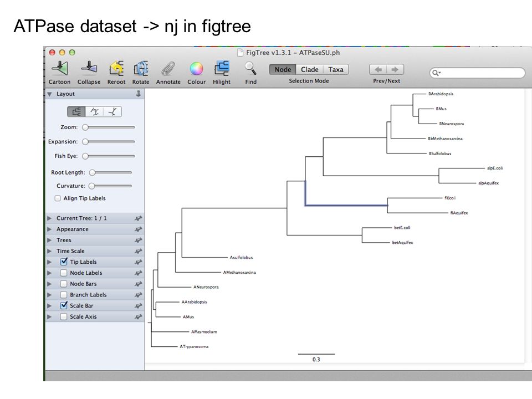The width and height of the screenshot is (532, 399).
Task: Select the AMethanosarcina tip label
Action: tap(239, 273)
